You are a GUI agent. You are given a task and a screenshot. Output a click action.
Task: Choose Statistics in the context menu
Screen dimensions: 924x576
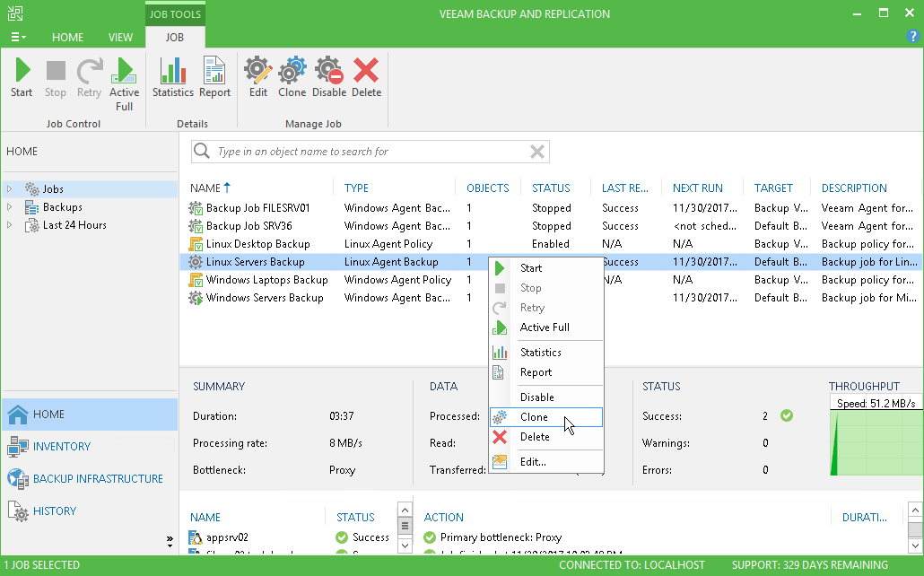546,352
